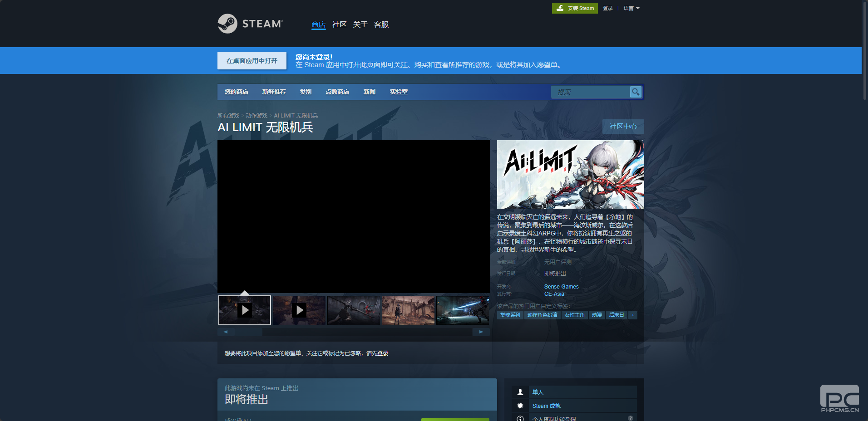This screenshot has height=421, width=868.
Task: Open the 类别 categories tab
Action: click(306, 92)
